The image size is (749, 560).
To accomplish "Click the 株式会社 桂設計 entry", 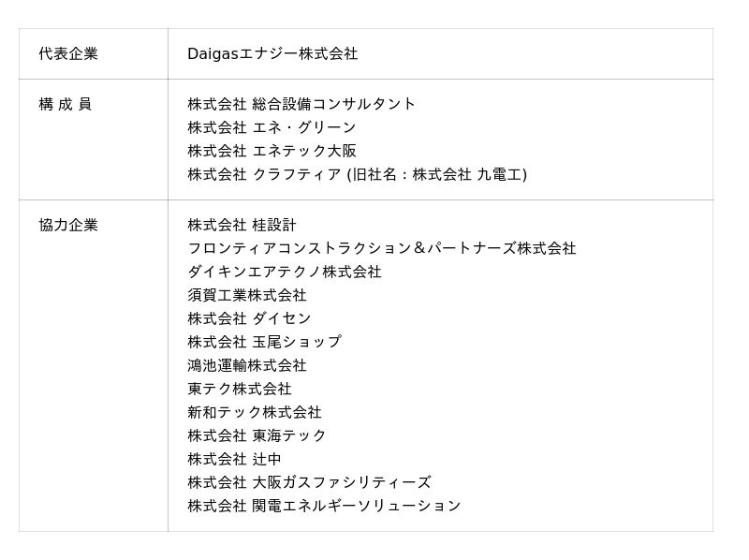I will click(242, 225).
